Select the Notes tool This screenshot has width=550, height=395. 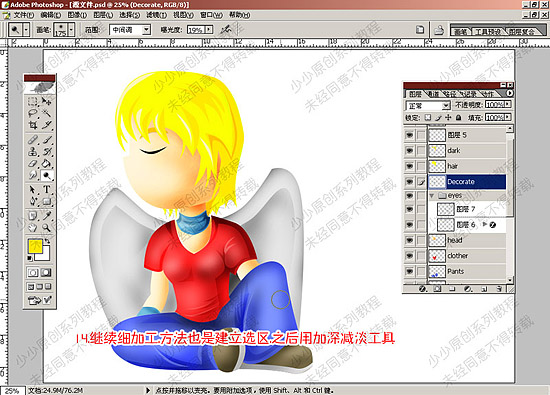[x=33, y=216]
